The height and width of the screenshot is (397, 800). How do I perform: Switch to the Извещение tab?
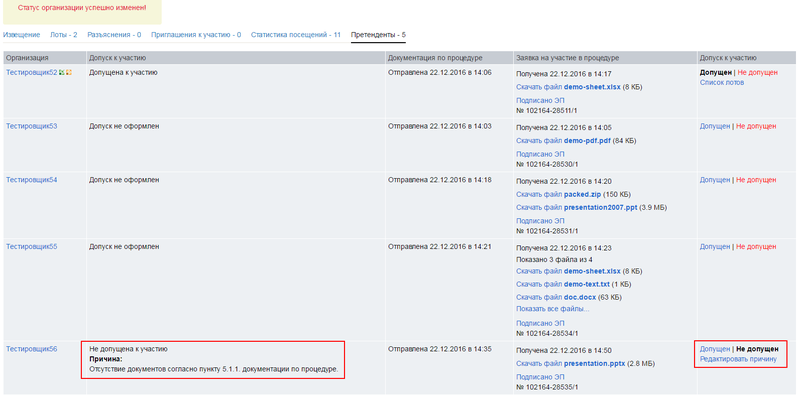(21, 35)
